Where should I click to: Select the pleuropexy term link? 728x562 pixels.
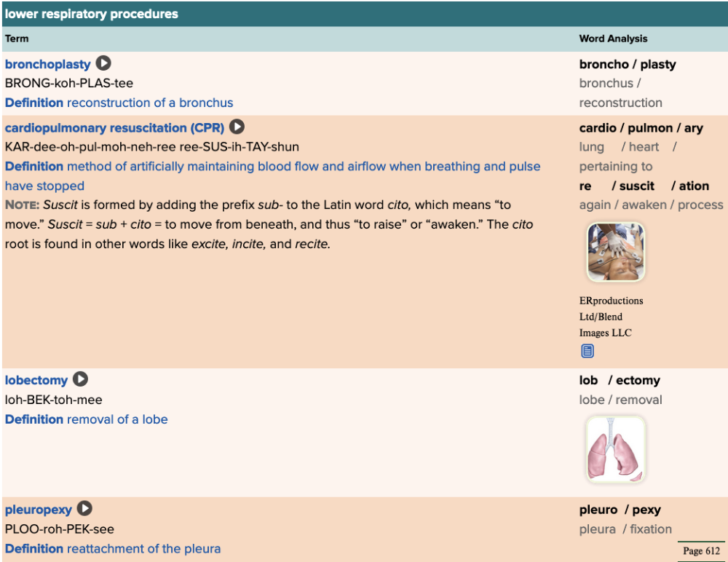tap(39, 510)
